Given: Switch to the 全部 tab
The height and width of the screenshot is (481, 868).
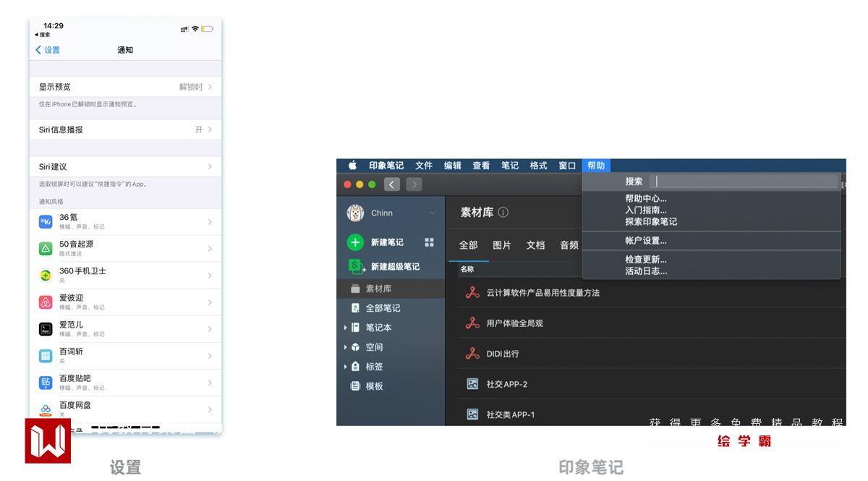Looking at the screenshot, I should [x=469, y=245].
